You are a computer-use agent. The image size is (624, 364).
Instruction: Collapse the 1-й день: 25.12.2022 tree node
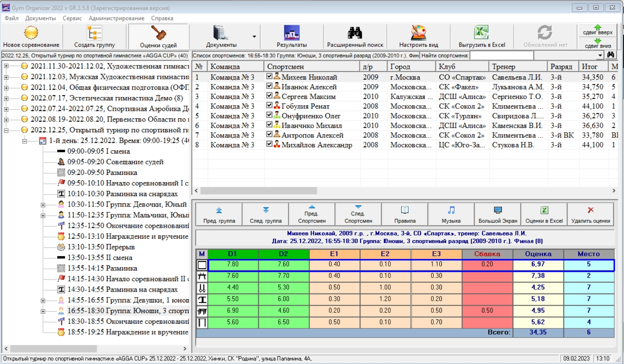[24, 141]
